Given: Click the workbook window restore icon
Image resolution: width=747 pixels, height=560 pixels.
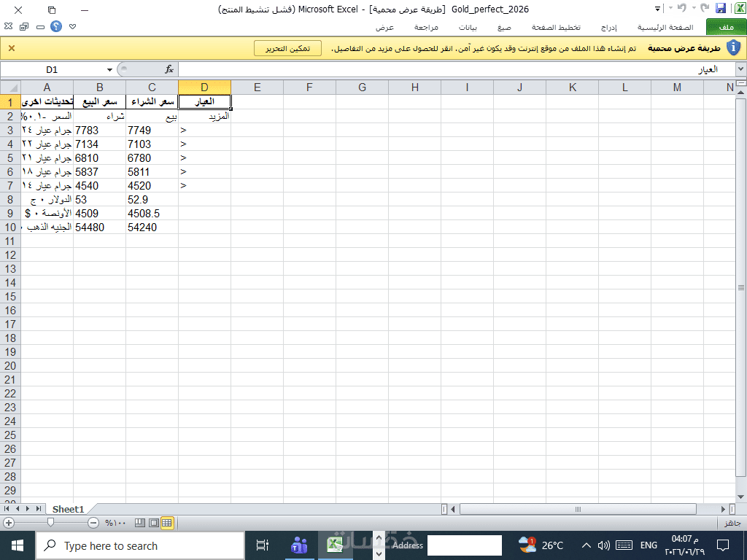Looking at the screenshot, I should click(24, 27).
